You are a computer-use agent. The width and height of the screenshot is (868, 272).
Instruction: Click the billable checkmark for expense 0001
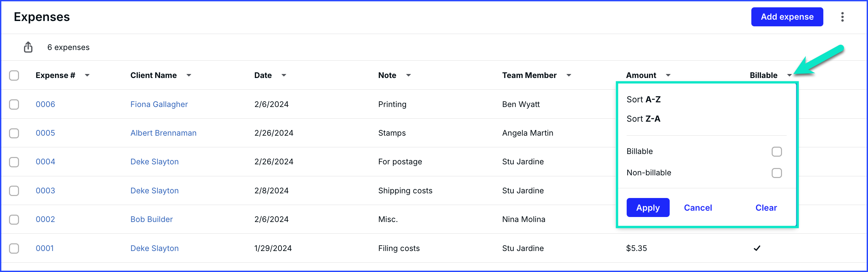[x=757, y=248]
